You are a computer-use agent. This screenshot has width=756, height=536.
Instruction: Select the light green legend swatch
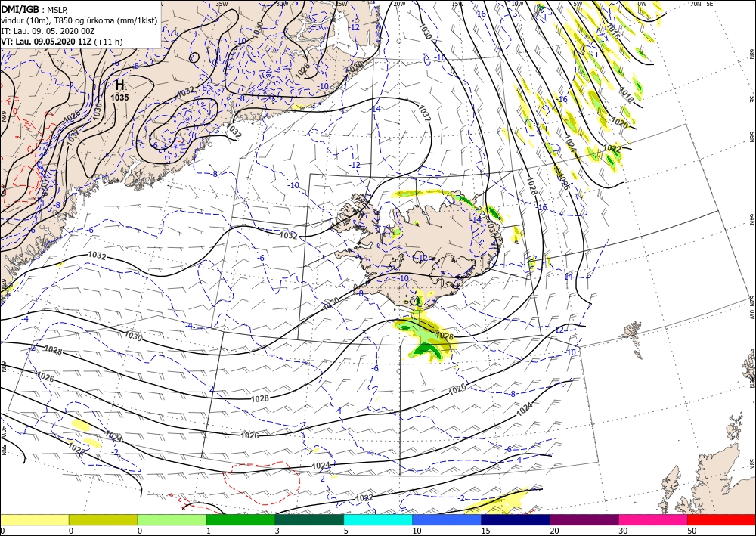click(172, 519)
